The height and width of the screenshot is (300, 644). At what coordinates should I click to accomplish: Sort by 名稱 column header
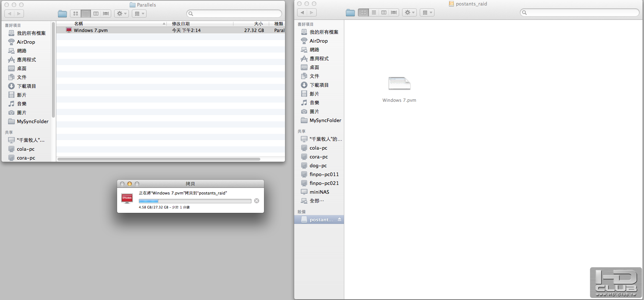[x=79, y=24]
